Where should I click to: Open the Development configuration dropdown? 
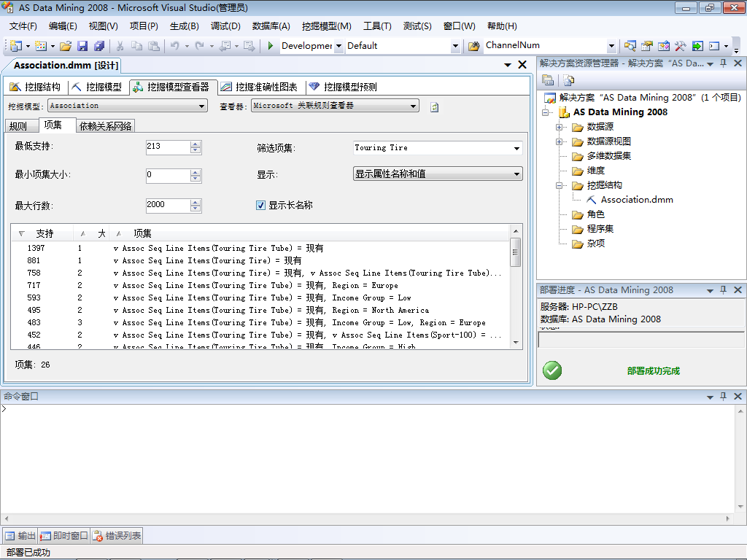(338, 46)
